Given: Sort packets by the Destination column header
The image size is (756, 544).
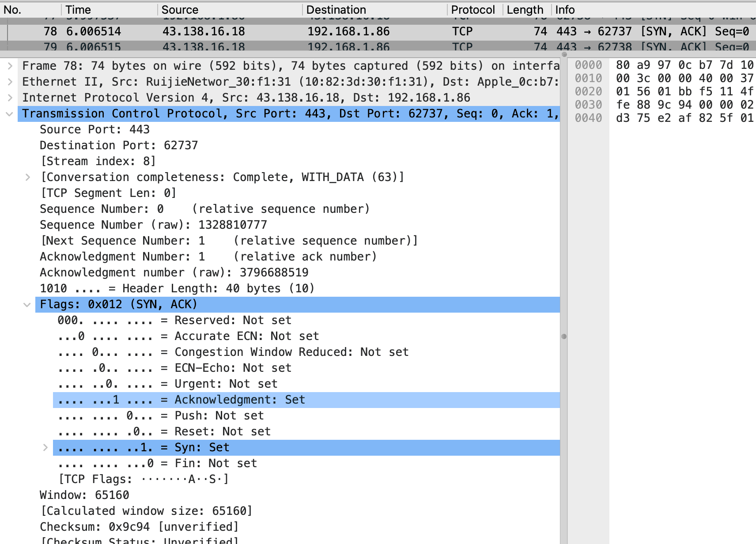Looking at the screenshot, I should (374, 10).
